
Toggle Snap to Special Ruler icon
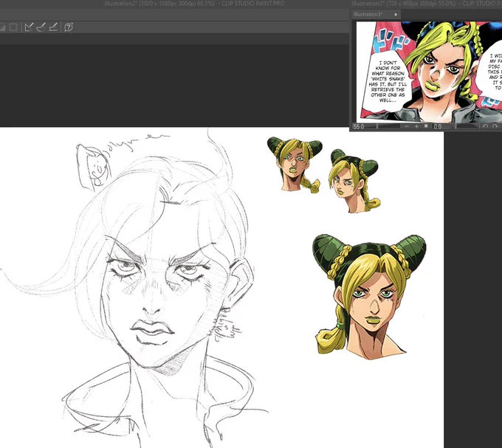(41, 27)
